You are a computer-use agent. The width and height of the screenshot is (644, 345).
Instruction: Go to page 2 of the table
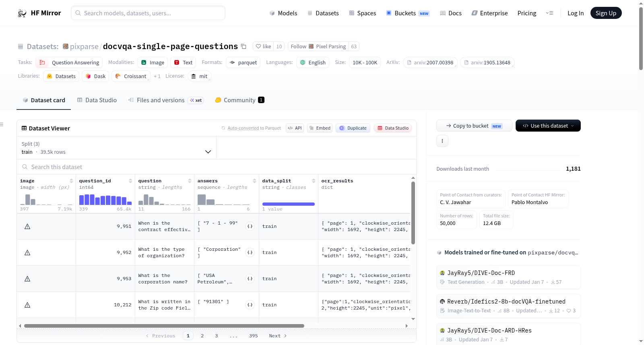[x=202, y=336]
